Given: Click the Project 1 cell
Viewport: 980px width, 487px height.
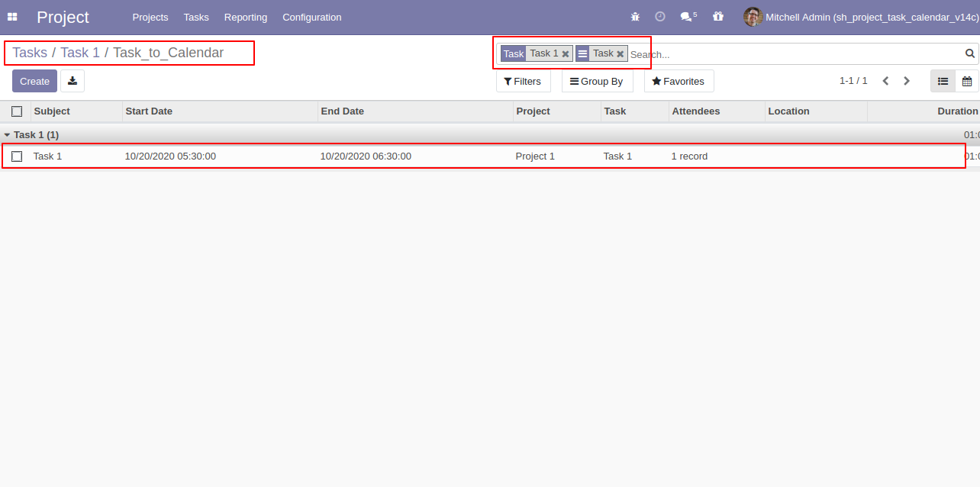Looking at the screenshot, I should pos(535,156).
